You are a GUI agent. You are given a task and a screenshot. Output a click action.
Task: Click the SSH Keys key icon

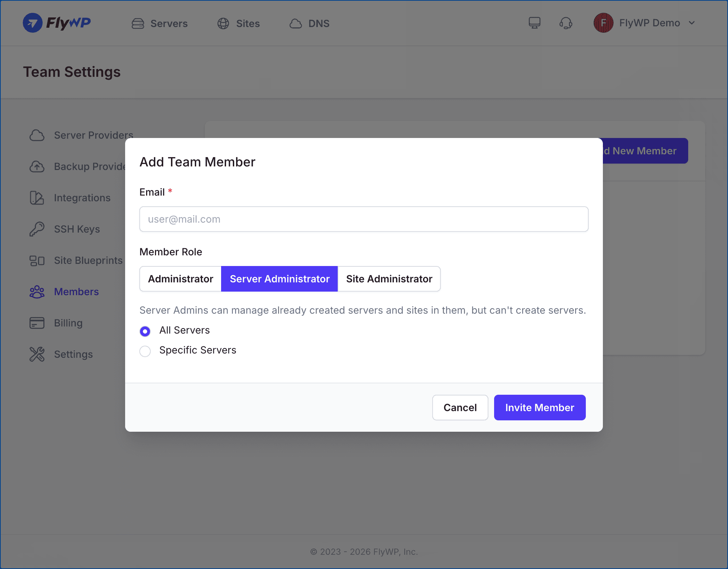(37, 229)
